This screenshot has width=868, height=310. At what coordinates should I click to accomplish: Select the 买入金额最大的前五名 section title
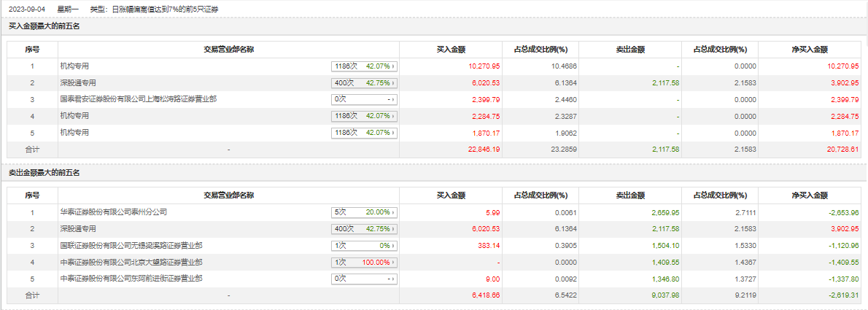(44, 26)
